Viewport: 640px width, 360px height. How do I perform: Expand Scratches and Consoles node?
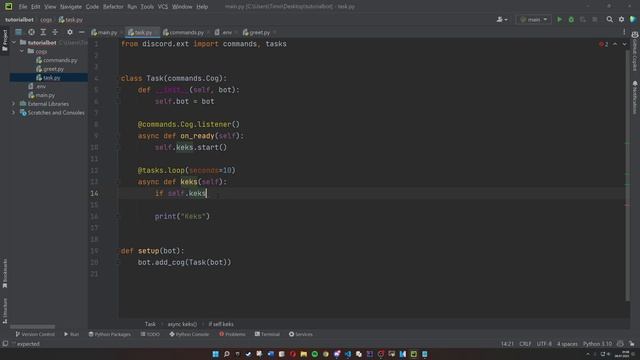14,113
